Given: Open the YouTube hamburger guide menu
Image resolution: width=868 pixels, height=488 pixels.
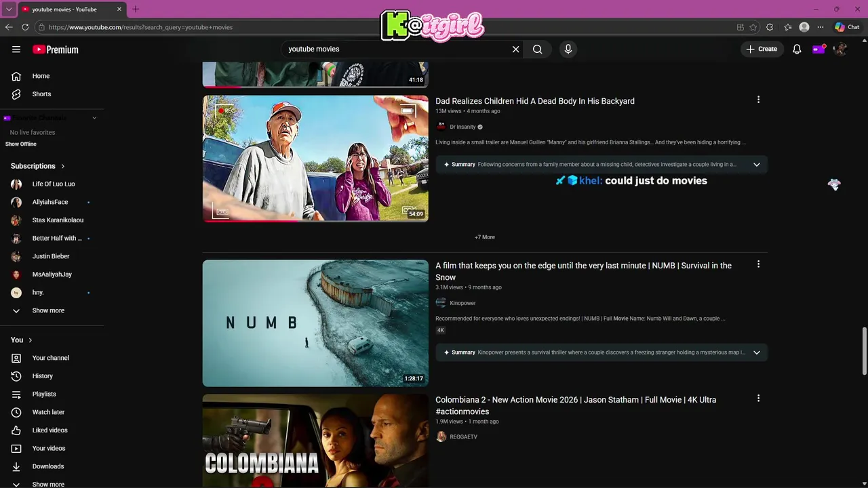Looking at the screenshot, I should [16, 49].
